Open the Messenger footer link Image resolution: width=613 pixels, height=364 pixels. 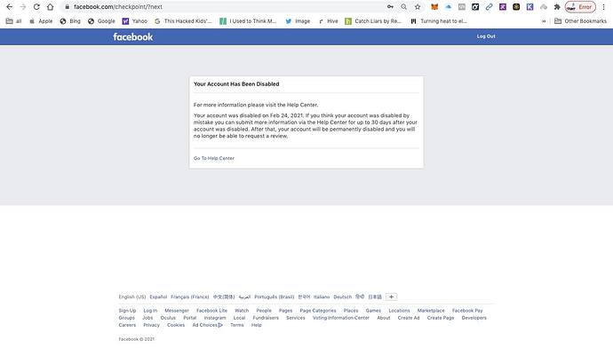[177, 311]
